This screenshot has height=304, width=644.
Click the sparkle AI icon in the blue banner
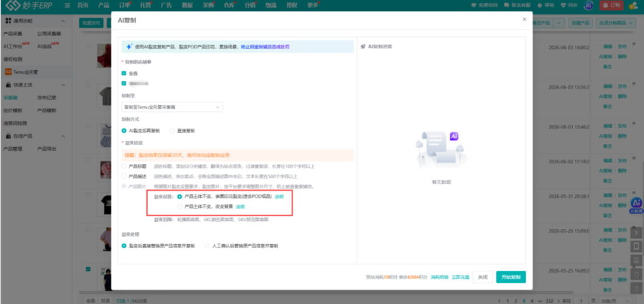click(x=129, y=46)
